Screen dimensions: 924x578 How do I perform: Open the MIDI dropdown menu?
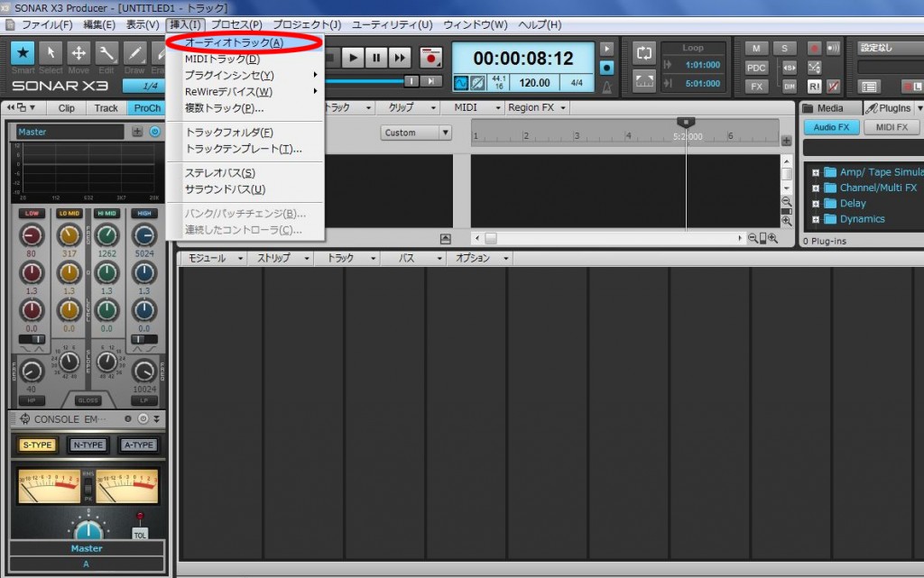[476, 107]
